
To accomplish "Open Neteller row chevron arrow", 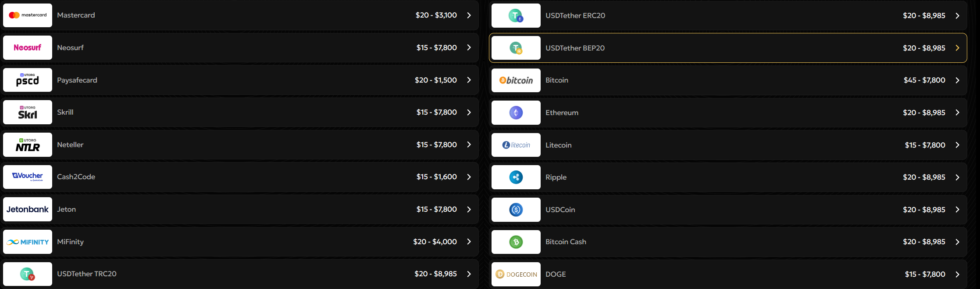I will [x=469, y=144].
